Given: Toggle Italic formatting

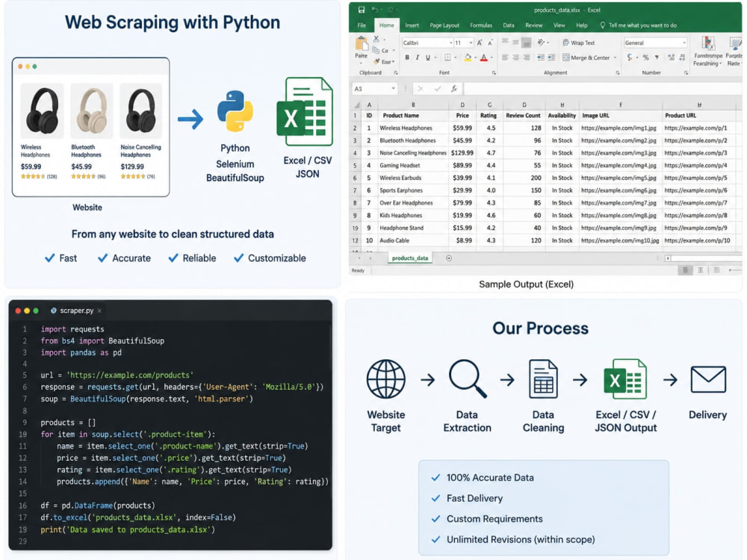Looking at the screenshot, I should coord(418,57).
